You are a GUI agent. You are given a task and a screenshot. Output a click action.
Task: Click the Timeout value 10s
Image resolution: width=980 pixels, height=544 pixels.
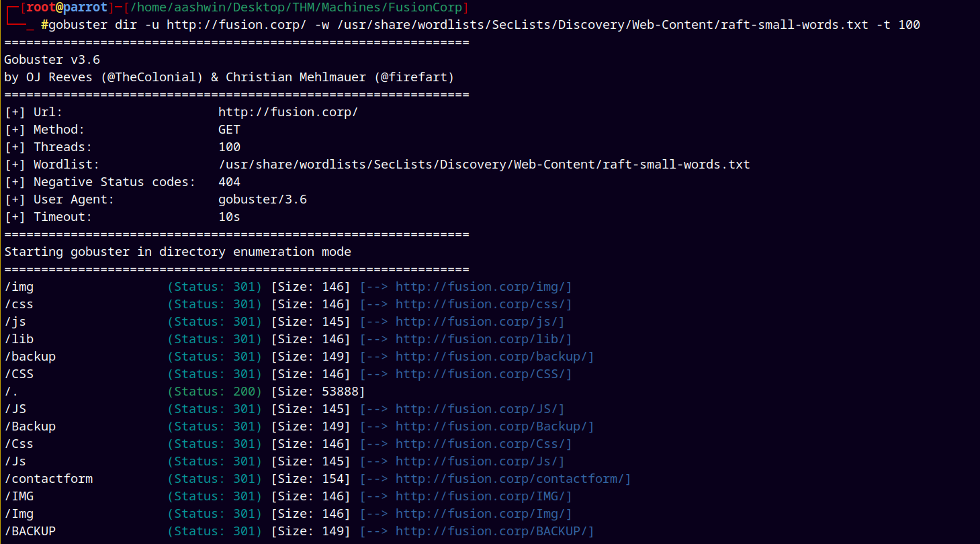(229, 217)
